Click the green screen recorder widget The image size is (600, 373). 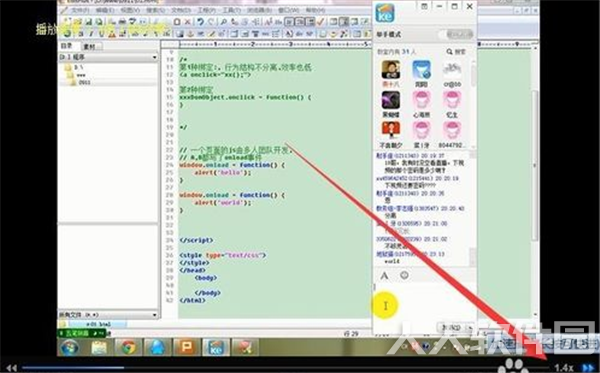(x=82, y=333)
